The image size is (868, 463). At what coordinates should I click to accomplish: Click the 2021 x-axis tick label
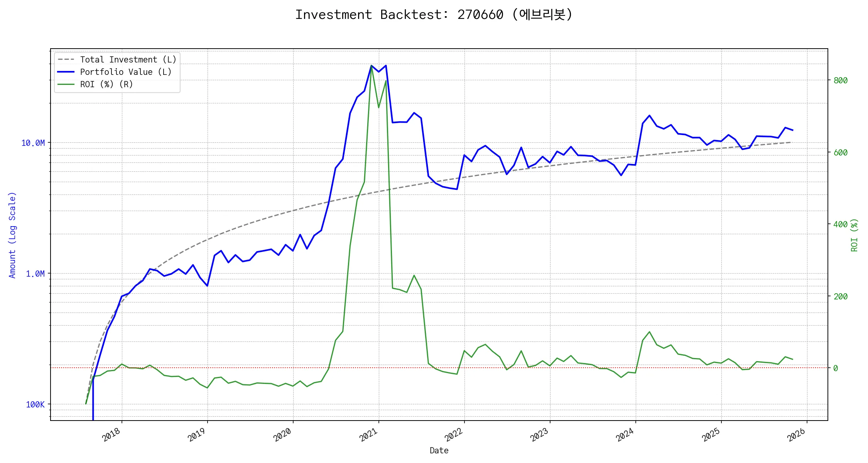click(x=368, y=435)
